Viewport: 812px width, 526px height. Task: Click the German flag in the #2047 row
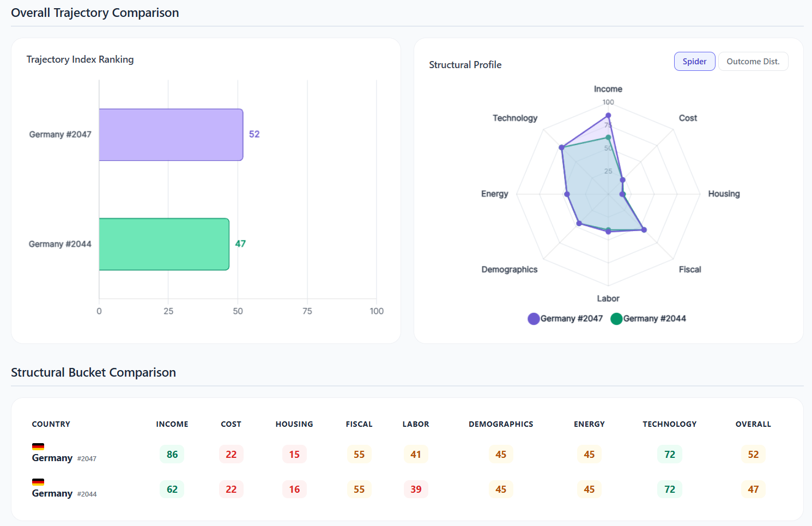coord(38,446)
